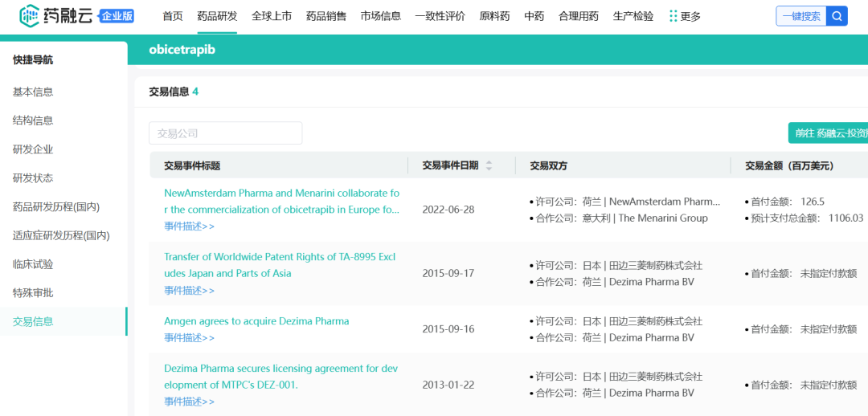The height and width of the screenshot is (416, 868).
Task: Type in the 交易公司 filter field
Action: tap(225, 133)
